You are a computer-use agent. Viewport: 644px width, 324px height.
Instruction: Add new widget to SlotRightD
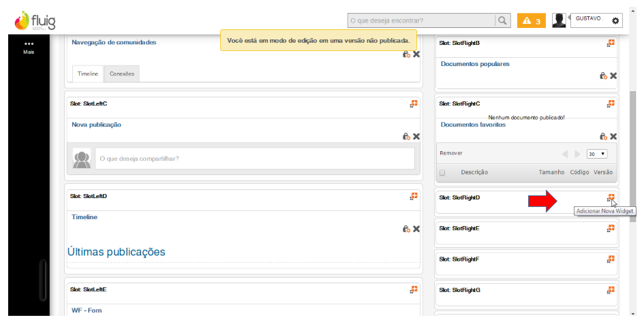[611, 197]
